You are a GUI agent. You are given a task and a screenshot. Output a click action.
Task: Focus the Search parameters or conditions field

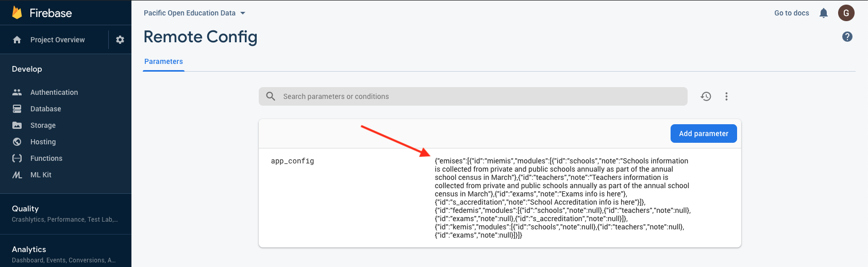[479, 96]
